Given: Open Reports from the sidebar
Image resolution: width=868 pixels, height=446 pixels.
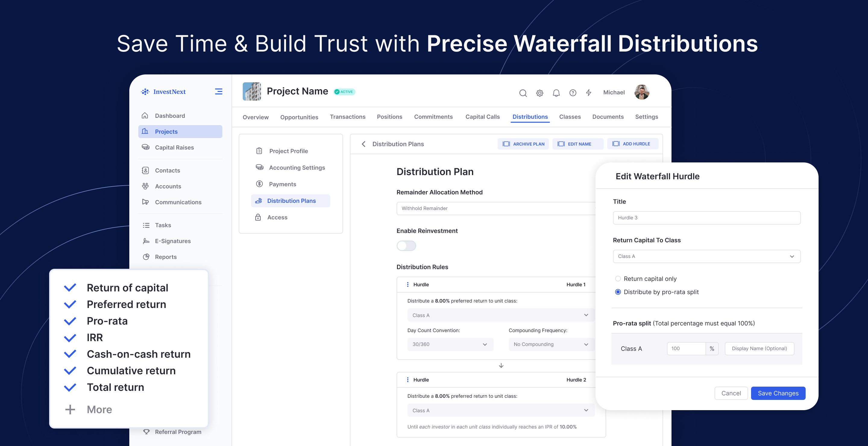Looking at the screenshot, I should point(165,256).
